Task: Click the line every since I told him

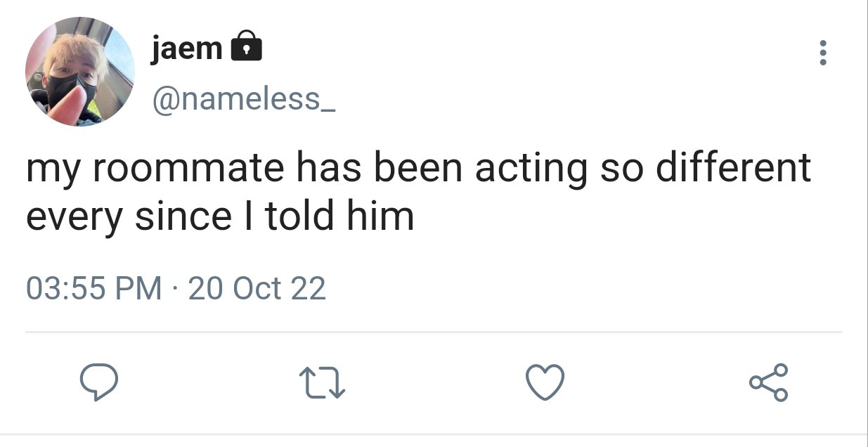Action: (x=220, y=217)
